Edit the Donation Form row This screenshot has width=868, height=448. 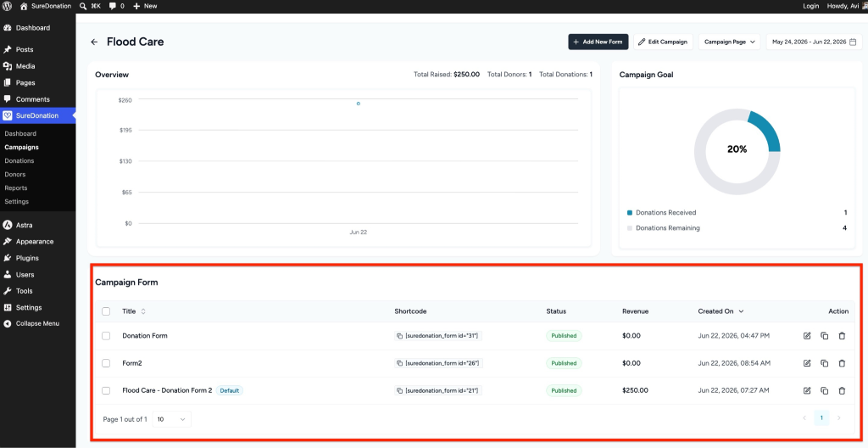coord(807,336)
